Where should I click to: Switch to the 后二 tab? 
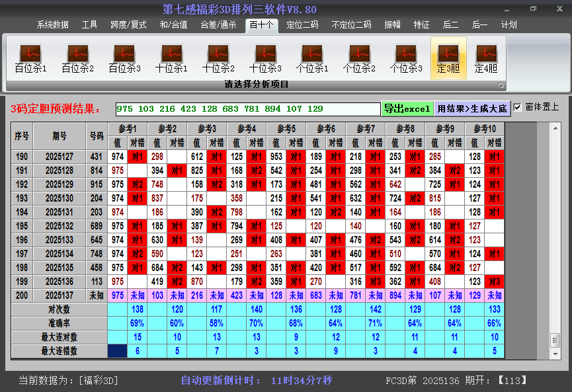point(450,25)
